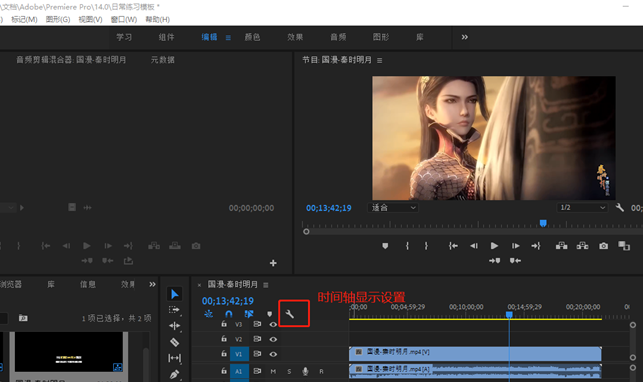The width and height of the screenshot is (643, 382).
Task: Open Program monitor panel menu
Action: click(x=380, y=60)
